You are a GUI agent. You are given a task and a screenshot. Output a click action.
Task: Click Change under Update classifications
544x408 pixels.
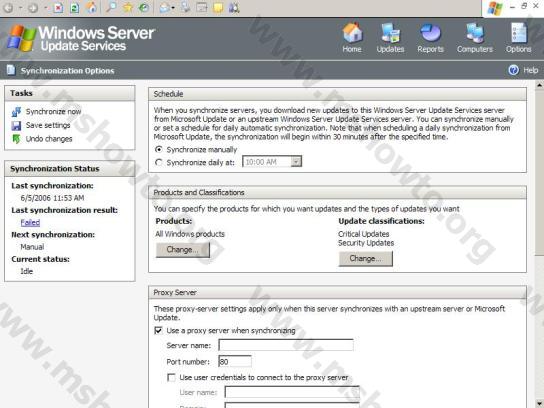[366, 258]
